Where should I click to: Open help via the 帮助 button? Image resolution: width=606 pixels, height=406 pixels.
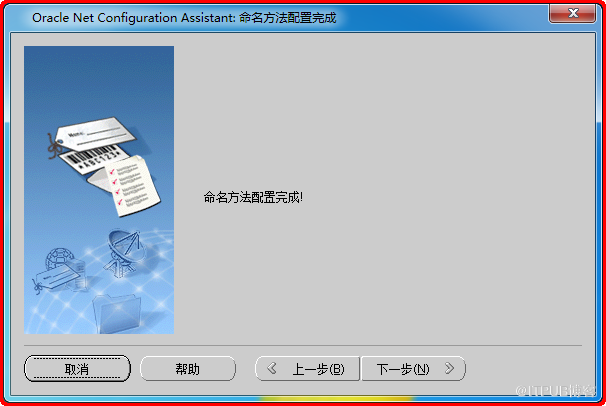point(188,369)
